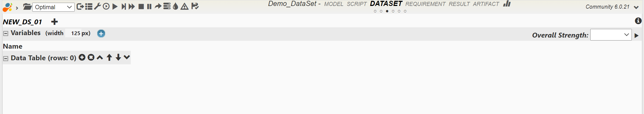Viewport: 644px width, 114px height.
Task: Add a new dataset with plus icon
Action: click(55, 22)
